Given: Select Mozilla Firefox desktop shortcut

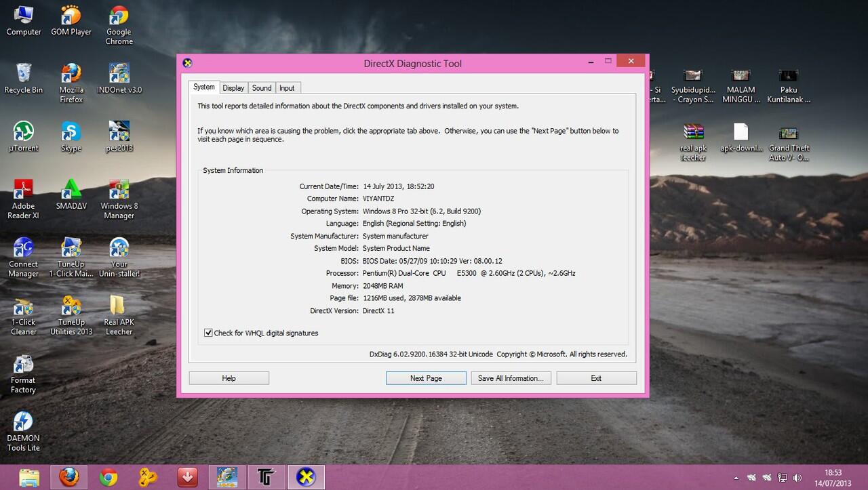Looking at the screenshot, I should pos(71,83).
